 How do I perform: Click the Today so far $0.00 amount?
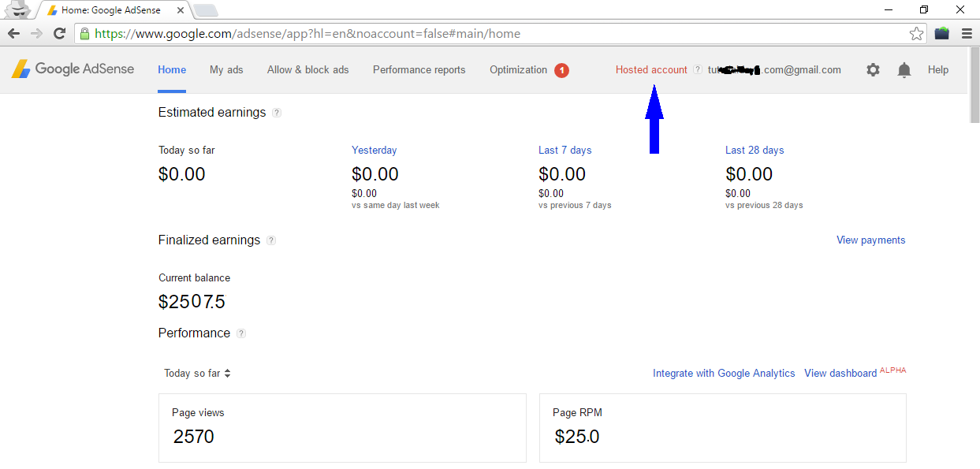tap(182, 174)
